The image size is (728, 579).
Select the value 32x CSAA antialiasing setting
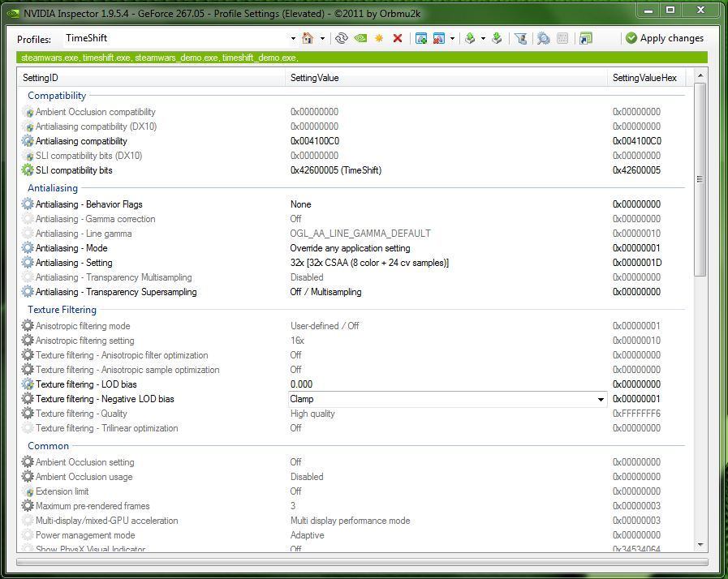(x=369, y=263)
